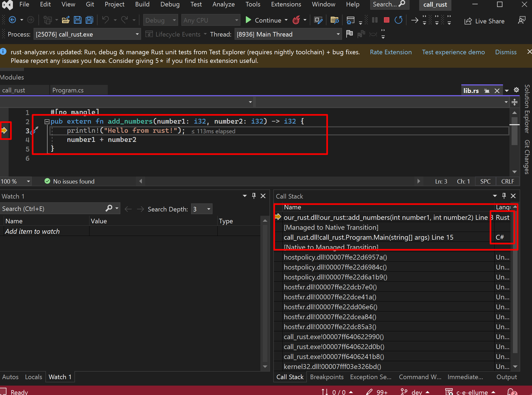Viewport: 532px width, 395px height.
Task: Open lib.rs tab settings gear
Action: click(x=516, y=90)
